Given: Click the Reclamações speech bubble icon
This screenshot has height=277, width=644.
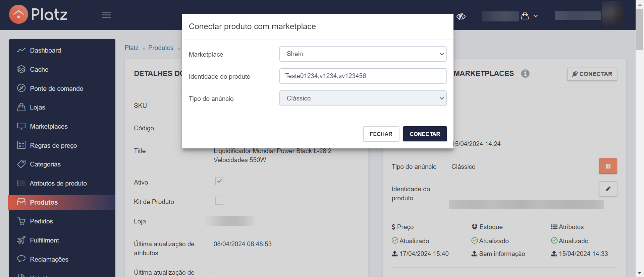Looking at the screenshot, I should coord(21,259).
